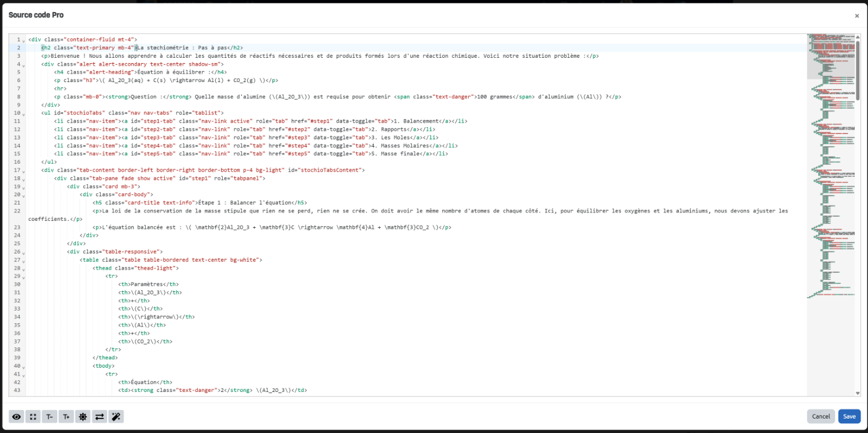The width and height of the screenshot is (868, 433).
Task: Toggle the eye preview button
Action: 16,416
